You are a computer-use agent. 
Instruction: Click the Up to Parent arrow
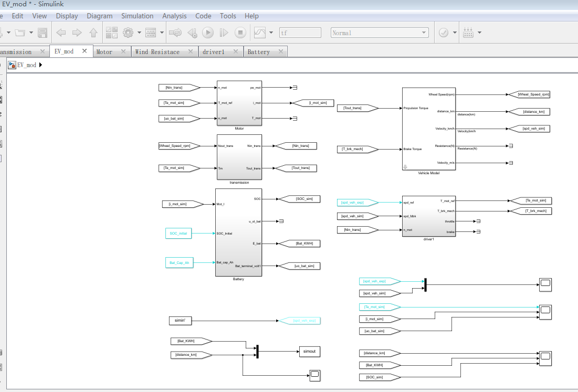pyautogui.click(x=93, y=33)
